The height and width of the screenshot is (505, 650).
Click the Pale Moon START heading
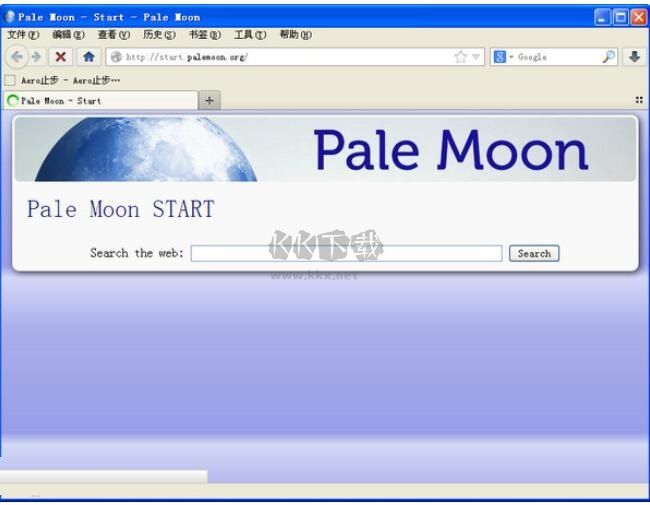[x=121, y=209]
